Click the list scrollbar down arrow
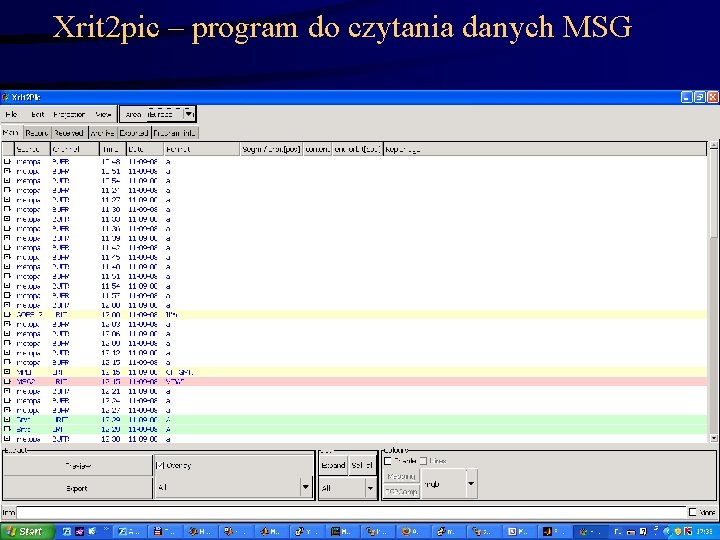 (x=714, y=438)
